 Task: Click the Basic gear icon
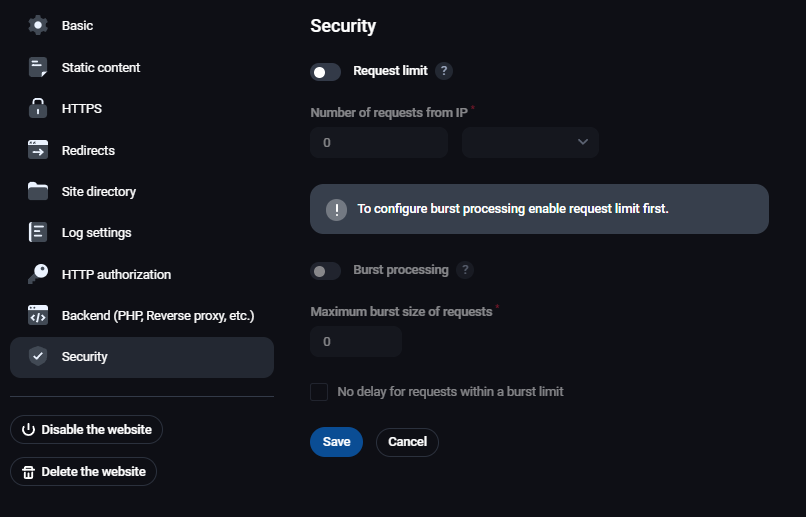coord(38,26)
